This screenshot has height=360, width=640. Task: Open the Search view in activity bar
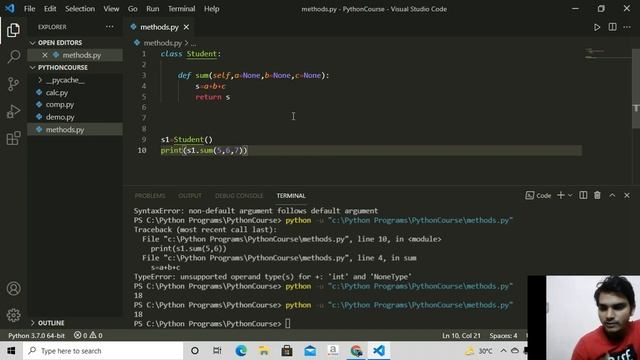pyautogui.click(x=13, y=56)
